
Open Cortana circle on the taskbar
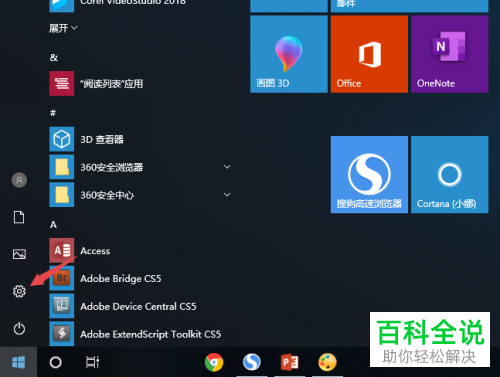[x=55, y=362]
